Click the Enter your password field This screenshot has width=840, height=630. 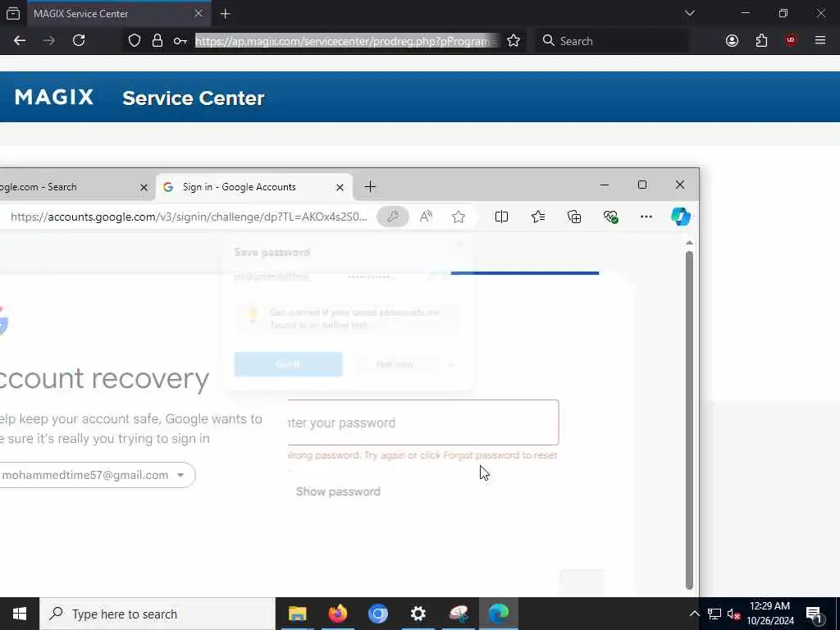(x=423, y=422)
